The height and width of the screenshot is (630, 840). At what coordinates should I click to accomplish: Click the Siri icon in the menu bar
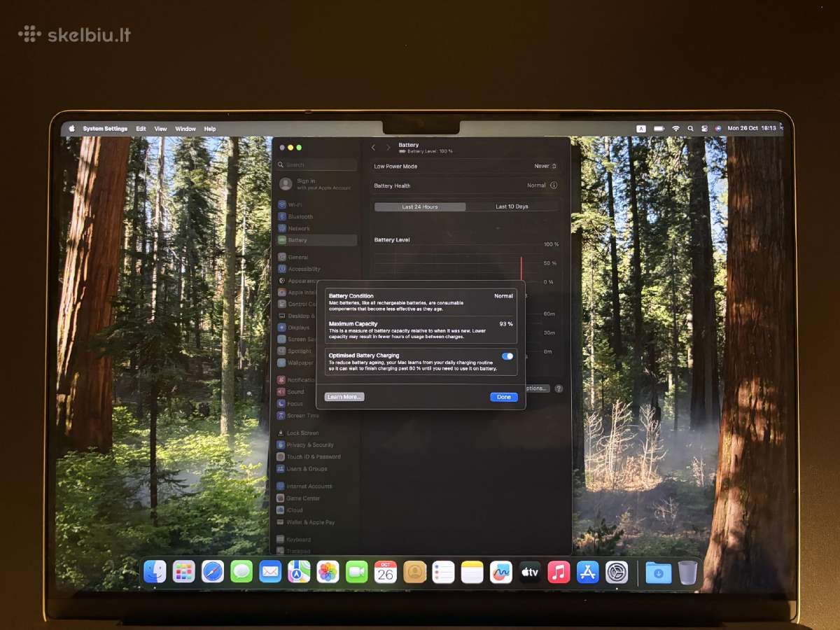(x=717, y=129)
